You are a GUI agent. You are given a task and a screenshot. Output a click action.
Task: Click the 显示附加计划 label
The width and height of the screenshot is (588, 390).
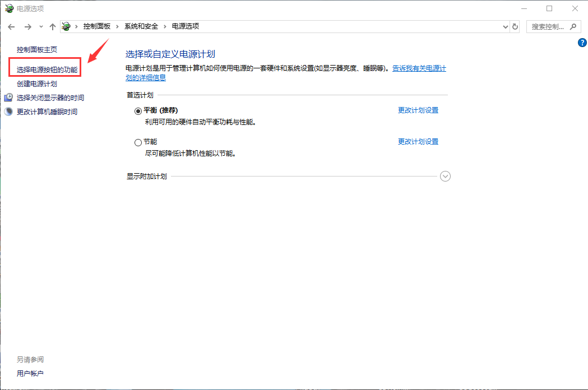[x=147, y=177]
